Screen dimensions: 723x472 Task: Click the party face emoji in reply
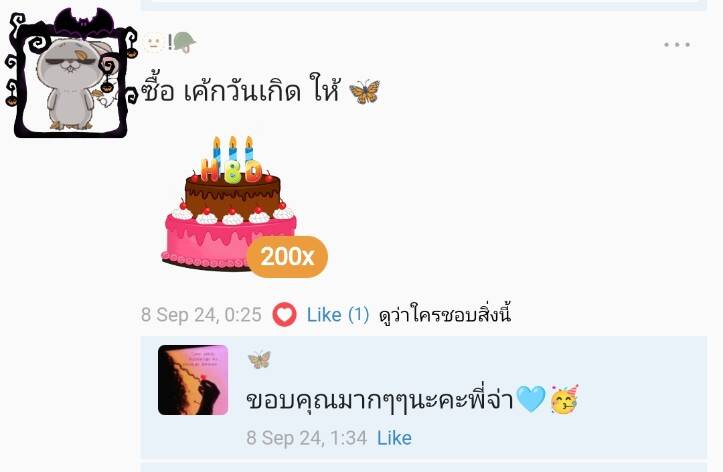564,399
